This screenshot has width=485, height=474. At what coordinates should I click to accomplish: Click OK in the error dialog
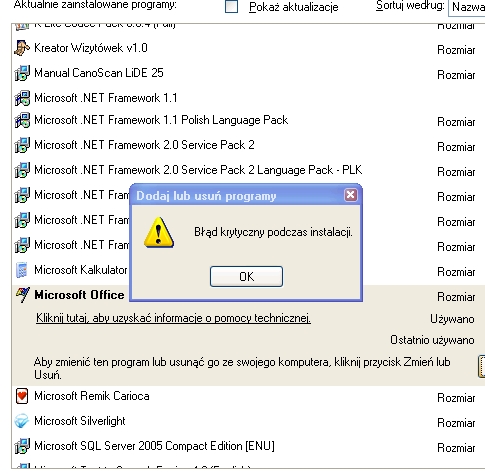(x=246, y=276)
